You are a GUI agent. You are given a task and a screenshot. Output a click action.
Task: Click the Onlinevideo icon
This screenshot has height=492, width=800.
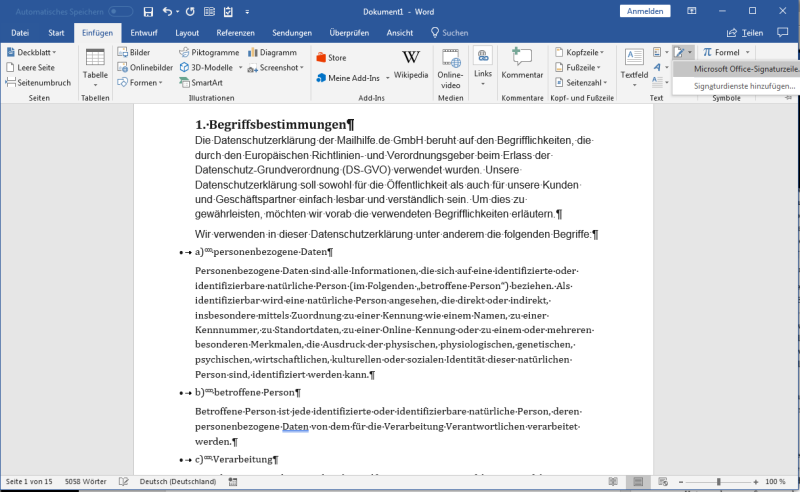tap(450, 65)
